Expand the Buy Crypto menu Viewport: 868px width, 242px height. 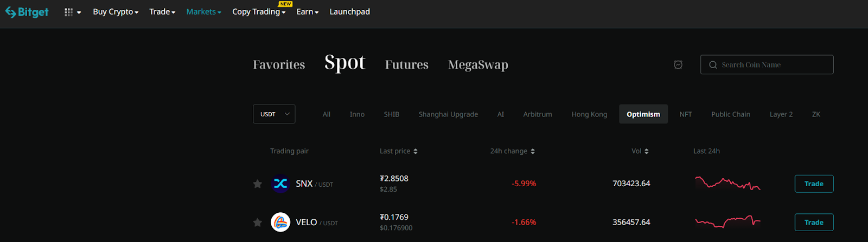coord(116,12)
